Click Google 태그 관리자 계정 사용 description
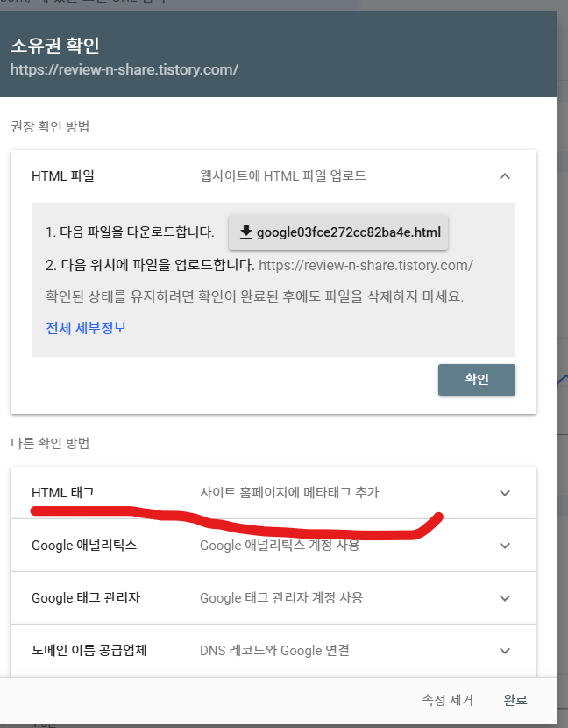The width and height of the screenshot is (568, 728). (281, 597)
